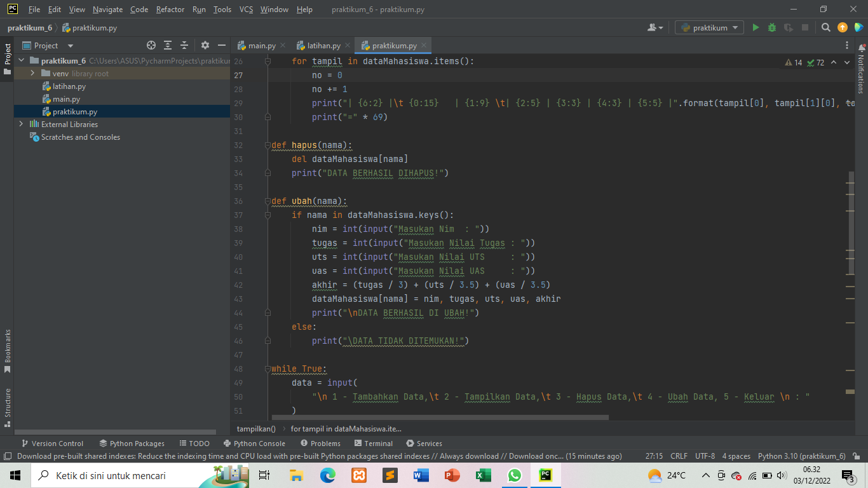This screenshot has height=488, width=868.
Task: Start debugging using the bug icon
Action: [x=771, y=28]
